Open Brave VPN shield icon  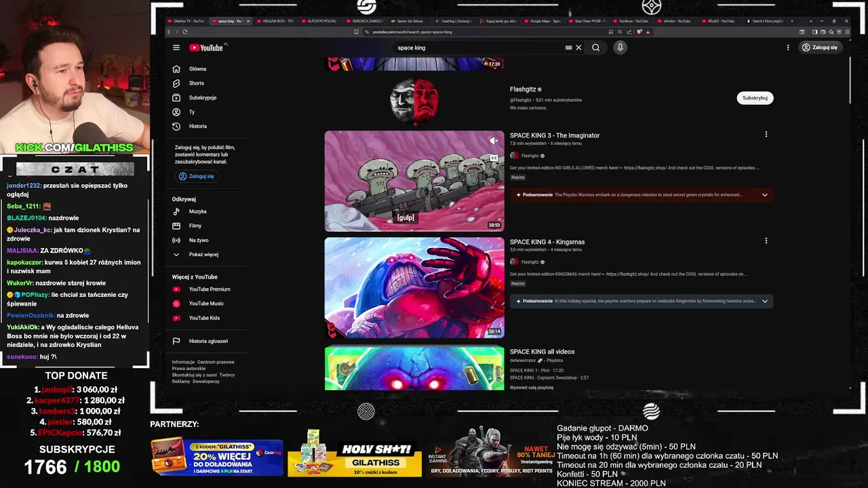[839, 32]
